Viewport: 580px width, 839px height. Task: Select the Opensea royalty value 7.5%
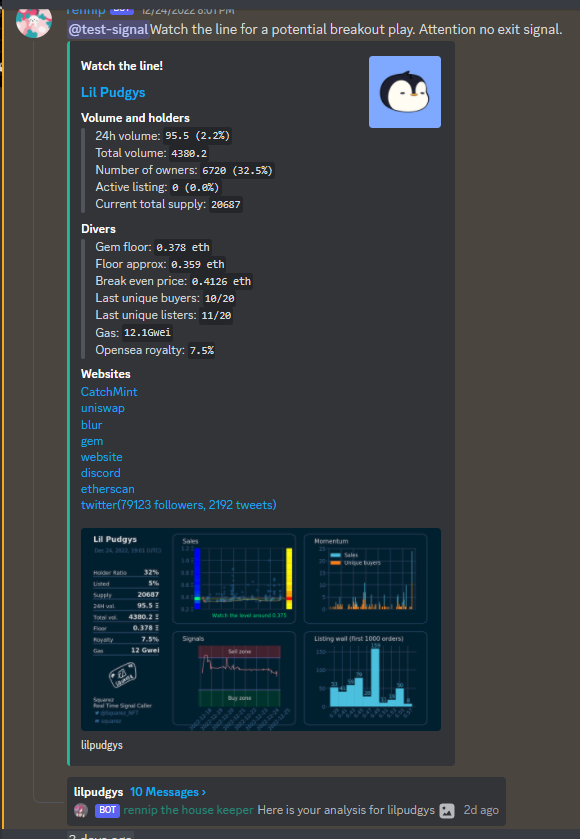(x=202, y=350)
